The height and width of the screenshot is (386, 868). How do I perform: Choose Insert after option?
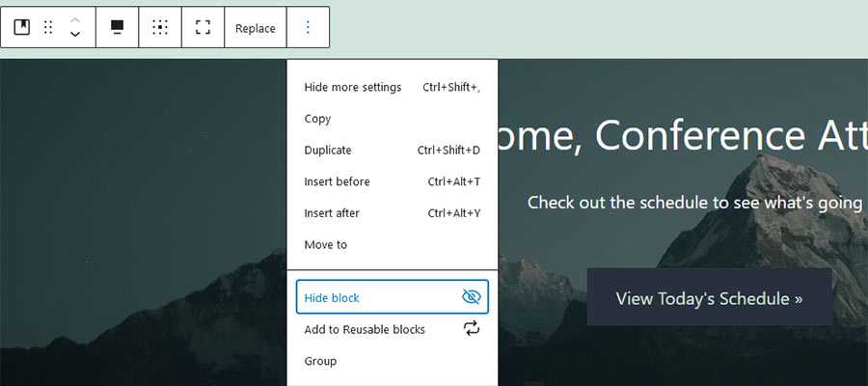(333, 213)
